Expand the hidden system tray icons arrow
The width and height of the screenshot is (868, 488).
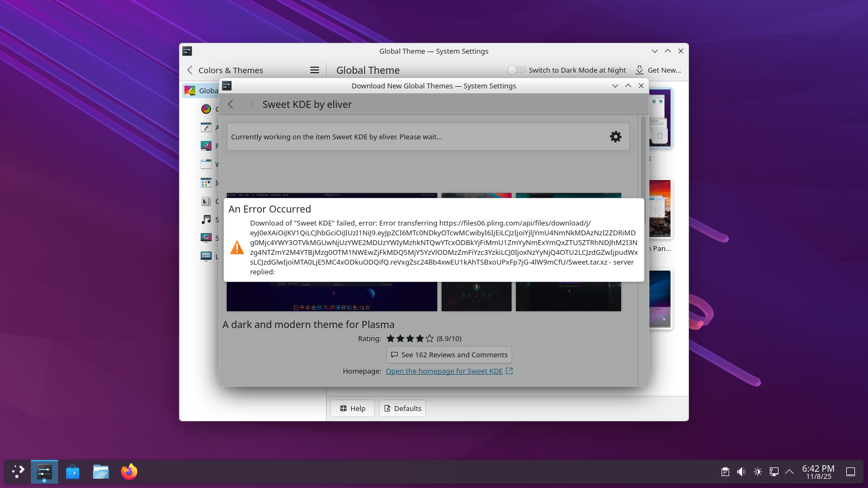(x=789, y=472)
